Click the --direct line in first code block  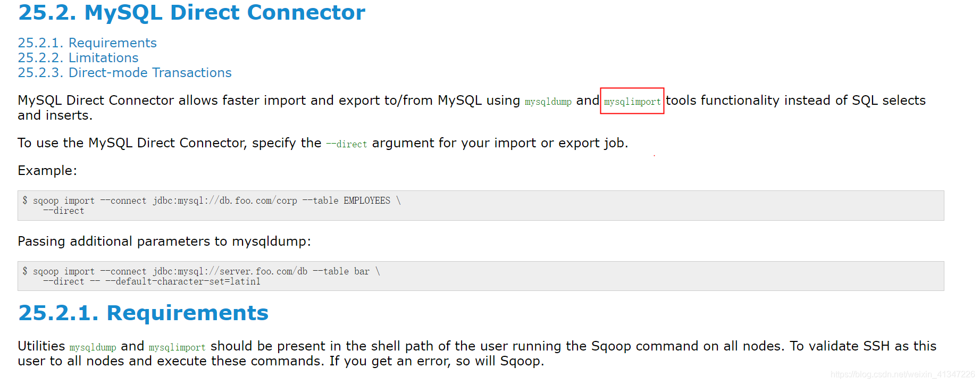[x=64, y=211]
